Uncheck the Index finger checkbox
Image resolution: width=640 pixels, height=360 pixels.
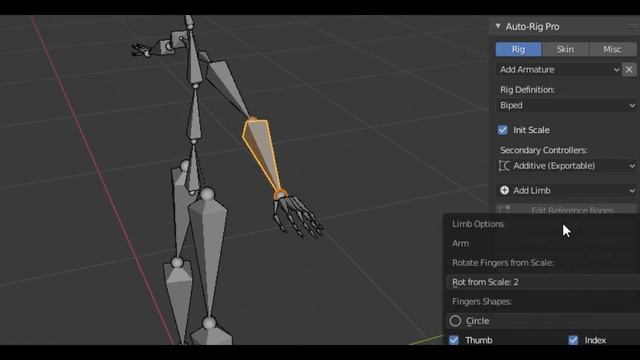click(573, 340)
